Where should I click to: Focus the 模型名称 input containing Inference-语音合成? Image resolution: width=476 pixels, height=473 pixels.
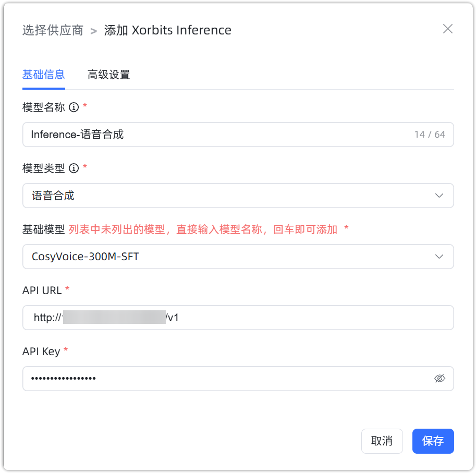209,135
